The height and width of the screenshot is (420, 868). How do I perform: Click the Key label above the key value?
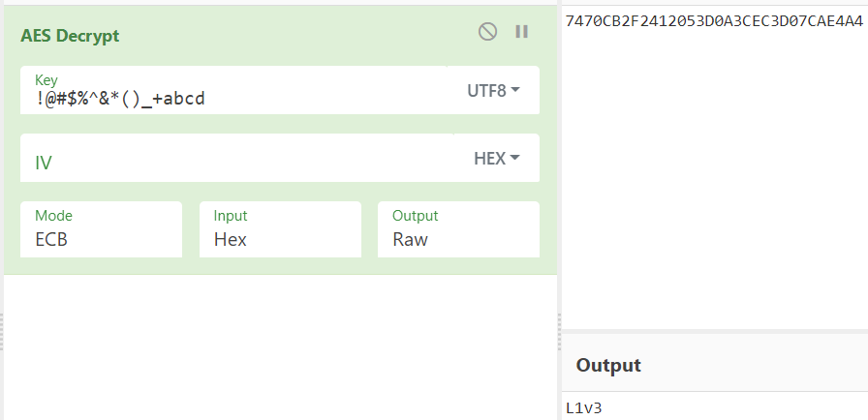(x=46, y=79)
